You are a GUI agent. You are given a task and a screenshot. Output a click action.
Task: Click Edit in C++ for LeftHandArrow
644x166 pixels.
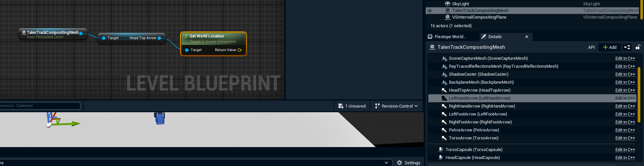point(625,98)
